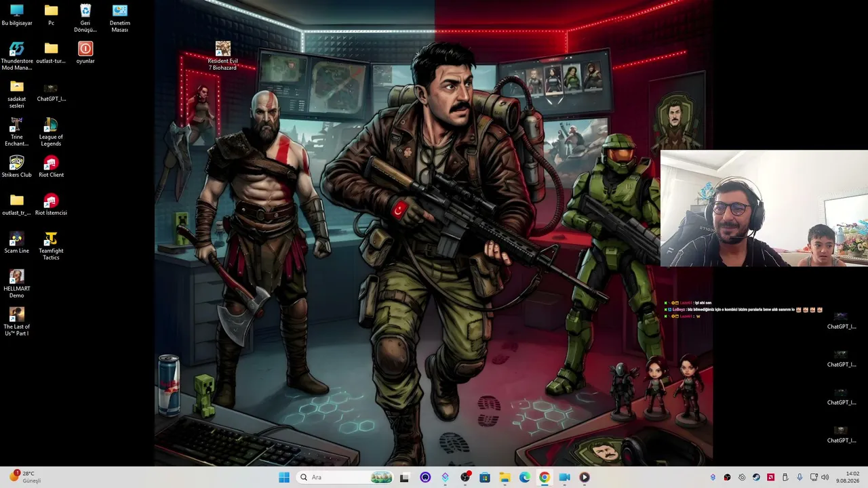Screen dimensions: 868x488
Task: Launch Riot Client shortcut
Action: click(x=51, y=167)
